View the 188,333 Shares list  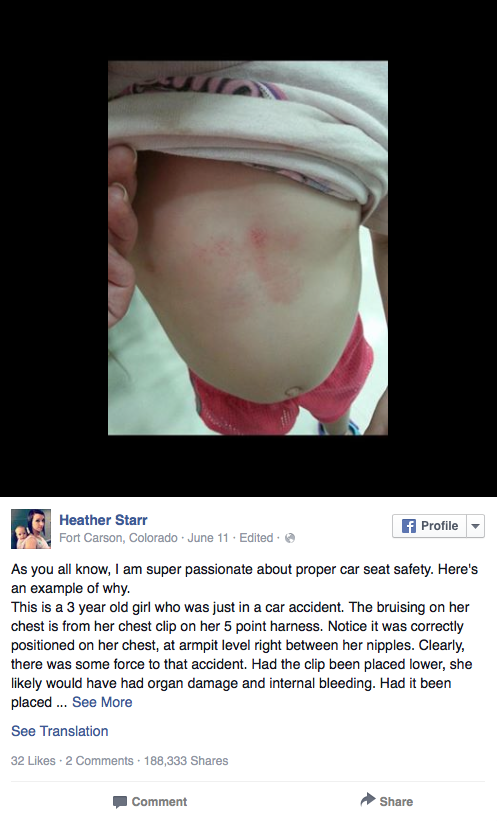186,761
